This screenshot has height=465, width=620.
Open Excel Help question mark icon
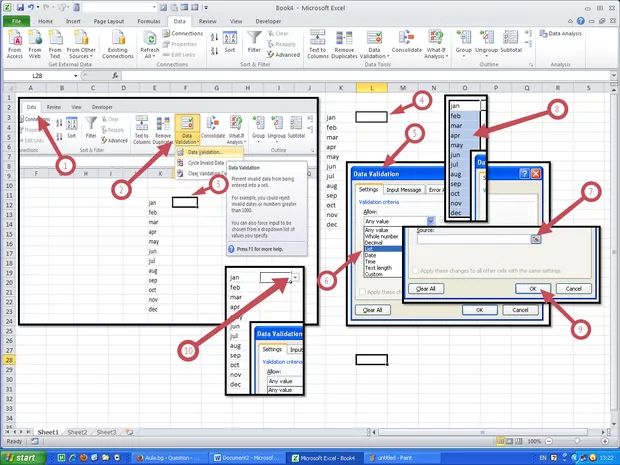point(580,21)
